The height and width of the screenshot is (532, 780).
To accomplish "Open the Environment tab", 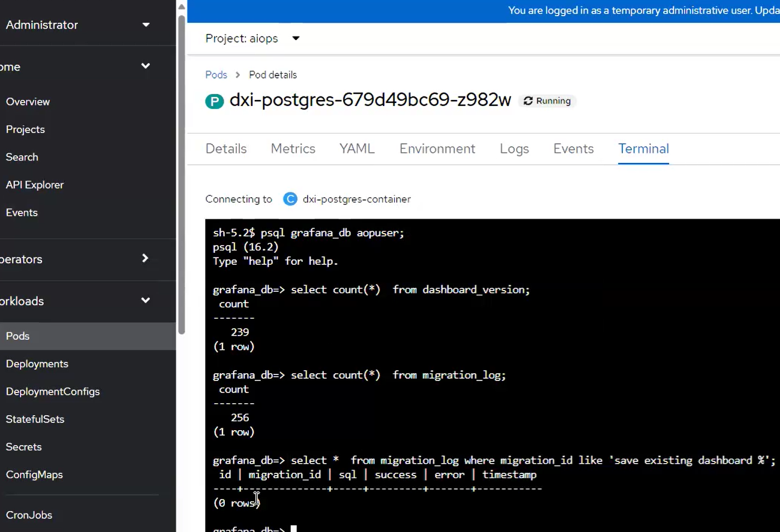I will (x=437, y=149).
